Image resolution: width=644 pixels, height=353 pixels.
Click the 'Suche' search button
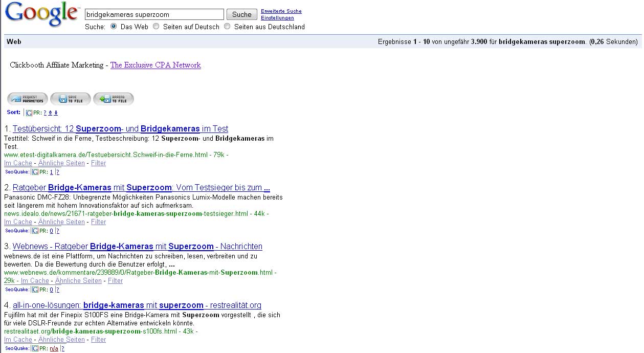(242, 14)
